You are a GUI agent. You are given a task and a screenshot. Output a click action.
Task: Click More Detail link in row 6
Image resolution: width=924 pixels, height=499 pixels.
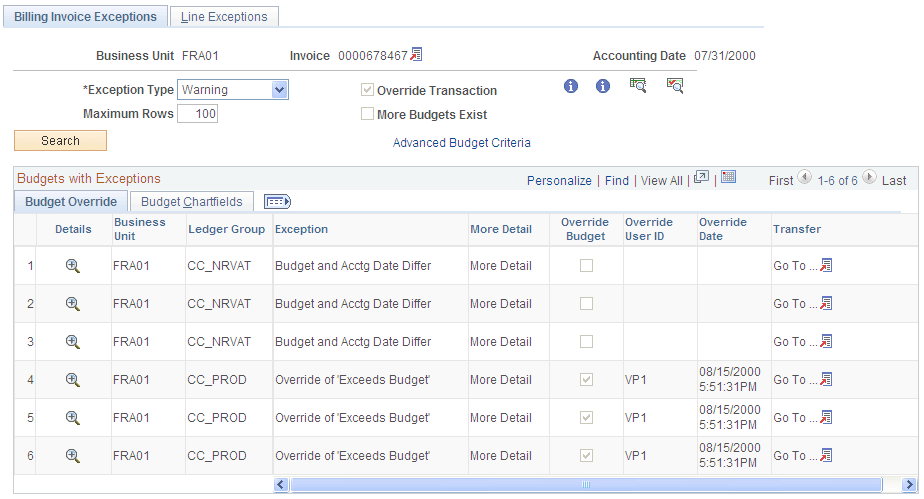click(x=501, y=455)
